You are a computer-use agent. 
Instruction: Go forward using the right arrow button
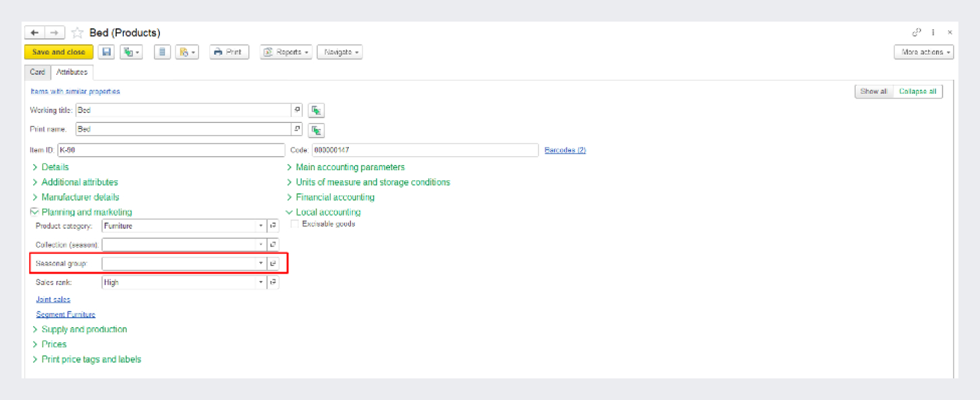click(55, 33)
